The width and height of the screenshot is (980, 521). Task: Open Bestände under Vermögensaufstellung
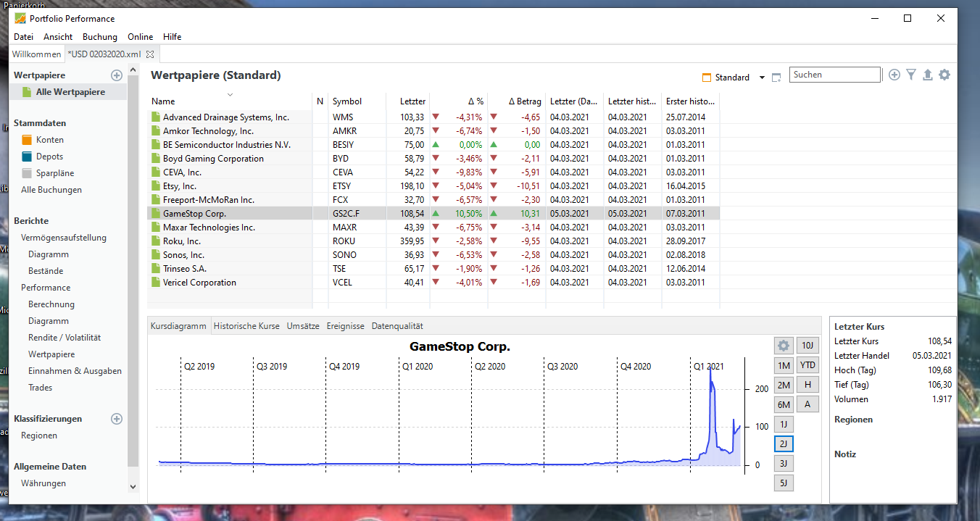pos(46,271)
